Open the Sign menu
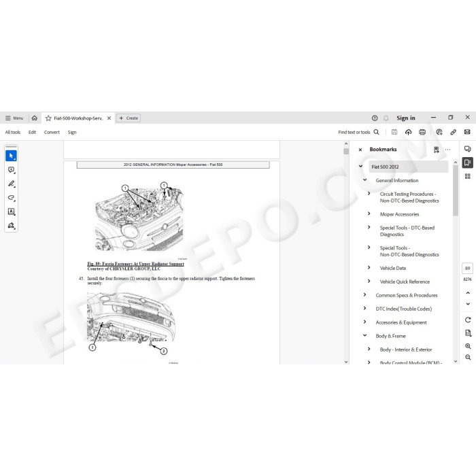Screen dimensions: 476x476 click(x=72, y=132)
